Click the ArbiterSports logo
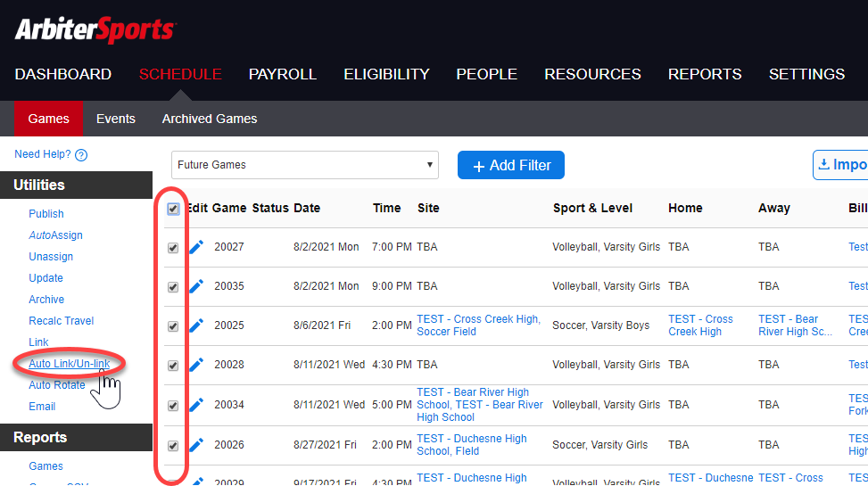 [x=95, y=30]
